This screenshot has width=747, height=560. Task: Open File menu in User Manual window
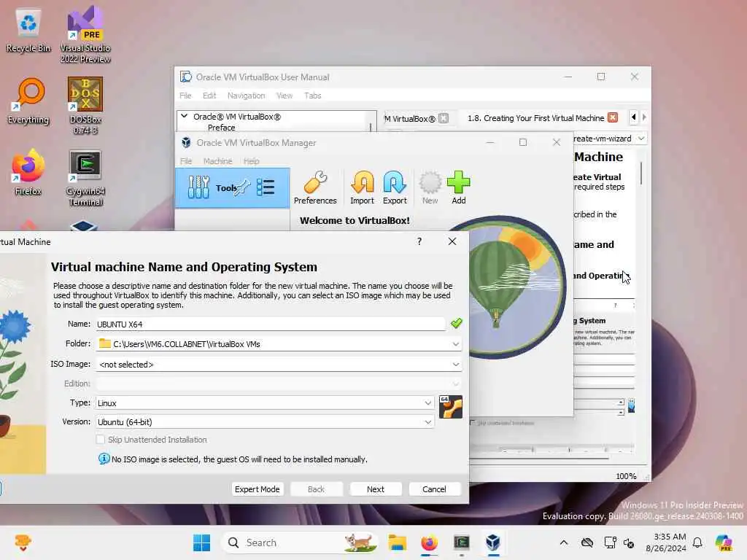coord(185,96)
